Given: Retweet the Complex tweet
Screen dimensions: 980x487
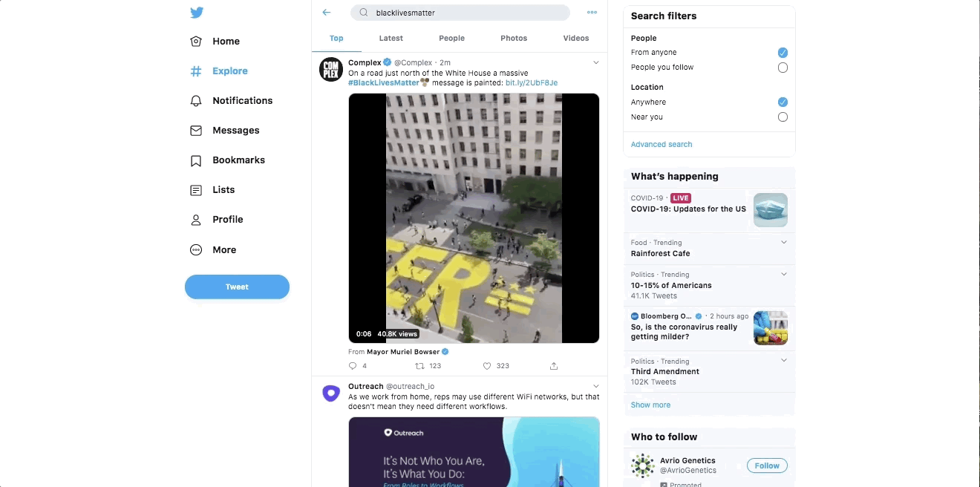Looking at the screenshot, I should [419, 366].
